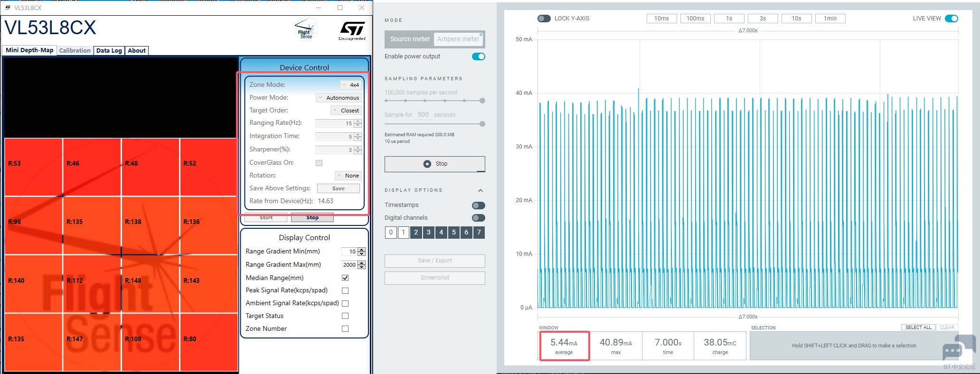Click the Range Gradient Max spinner arrows

click(x=362, y=265)
